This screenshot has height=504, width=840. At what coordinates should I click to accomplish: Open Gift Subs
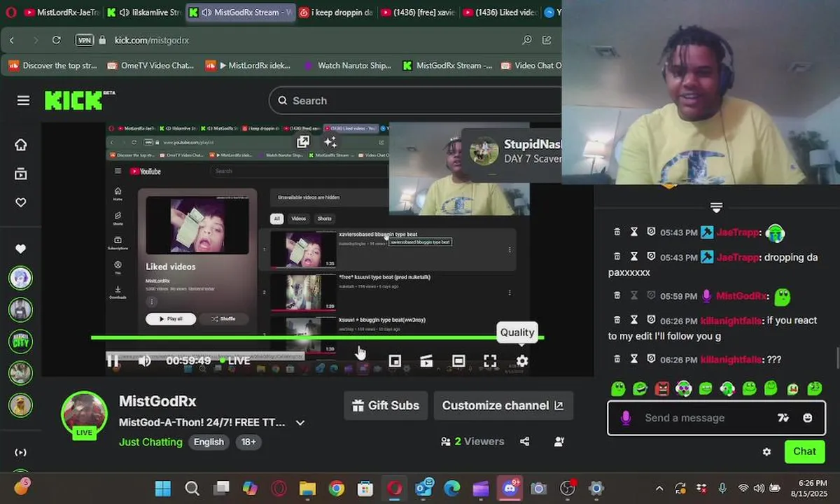point(386,405)
